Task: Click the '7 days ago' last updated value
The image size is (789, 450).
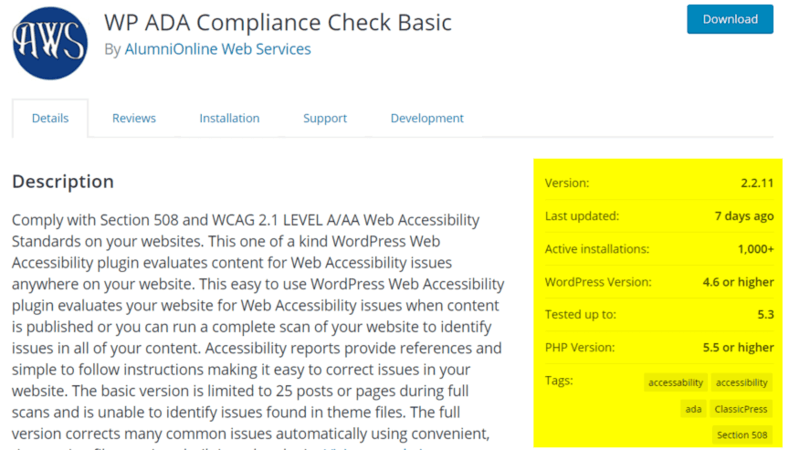Action: [x=744, y=216]
